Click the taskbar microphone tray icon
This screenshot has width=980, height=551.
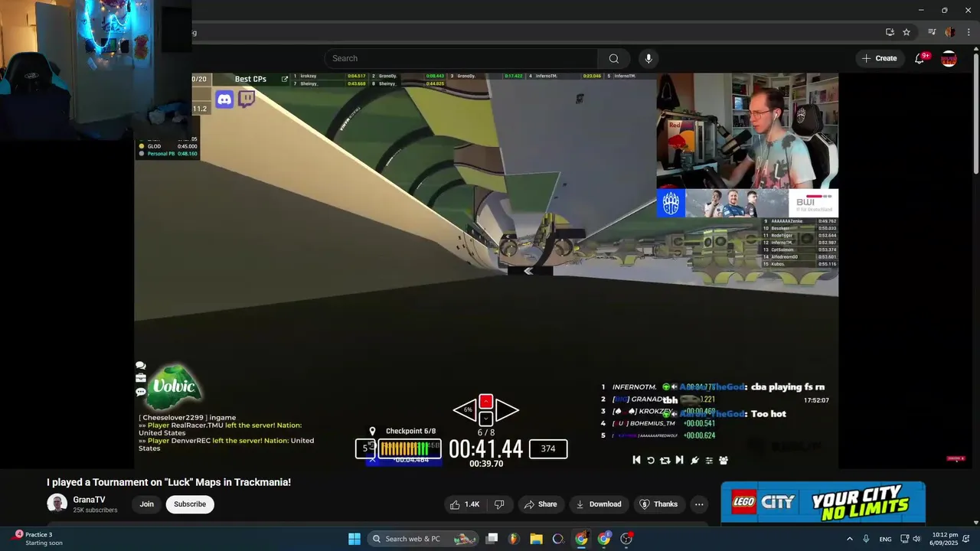866,539
